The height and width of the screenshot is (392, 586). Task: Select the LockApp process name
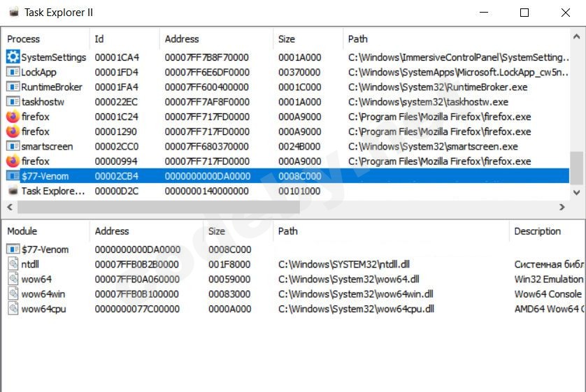tap(38, 72)
